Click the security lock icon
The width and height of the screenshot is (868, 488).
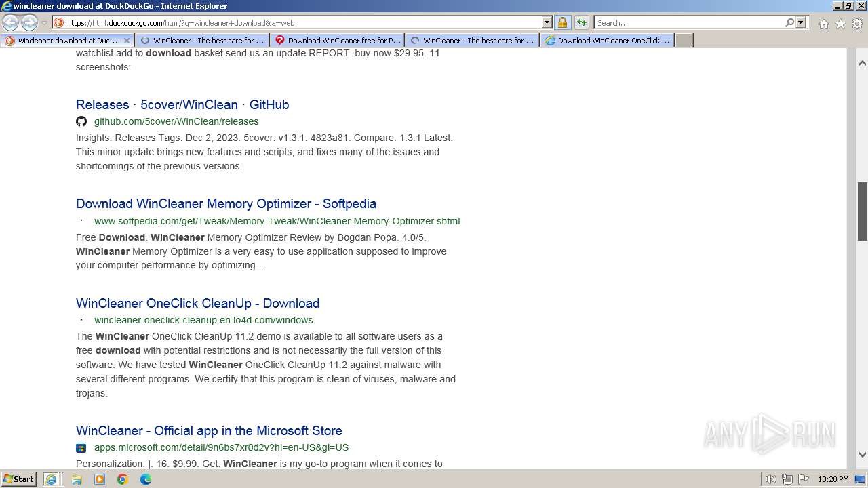coord(562,22)
